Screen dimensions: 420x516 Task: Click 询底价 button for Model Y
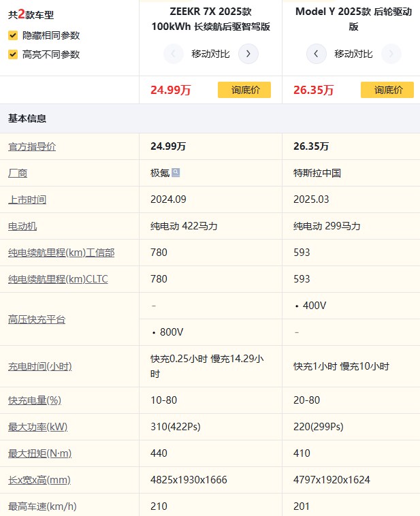(387, 90)
